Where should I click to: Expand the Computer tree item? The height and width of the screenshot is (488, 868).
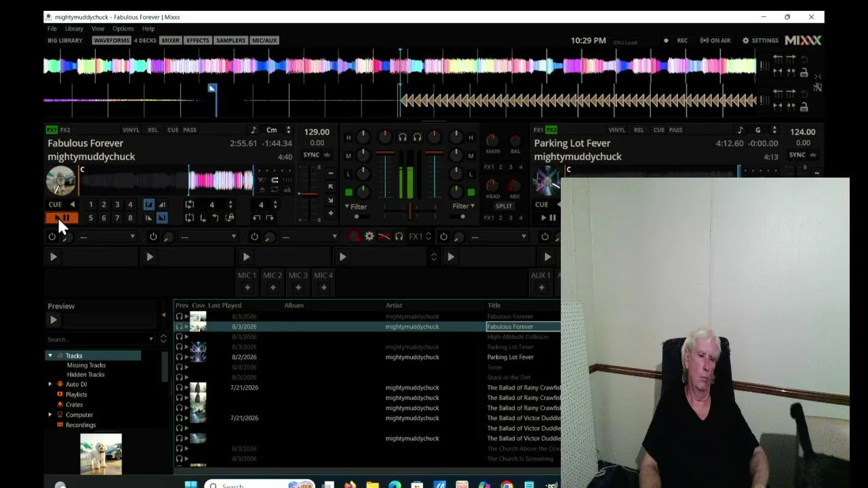pyautogui.click(x=50, y=415)
